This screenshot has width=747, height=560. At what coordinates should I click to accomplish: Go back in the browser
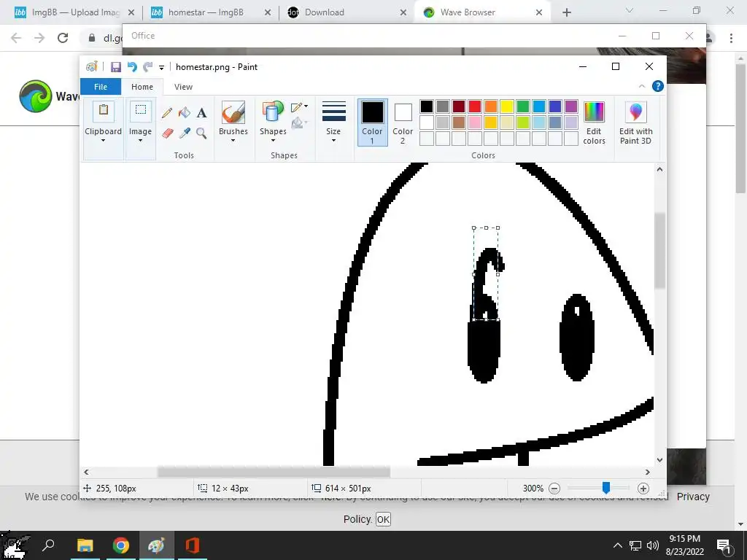[x=16, y=38]
